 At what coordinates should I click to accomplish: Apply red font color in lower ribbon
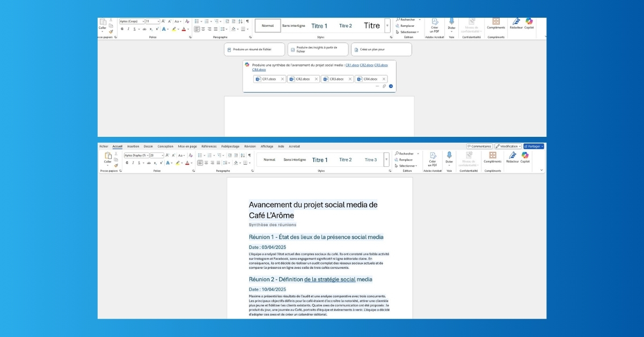(187, 163)
